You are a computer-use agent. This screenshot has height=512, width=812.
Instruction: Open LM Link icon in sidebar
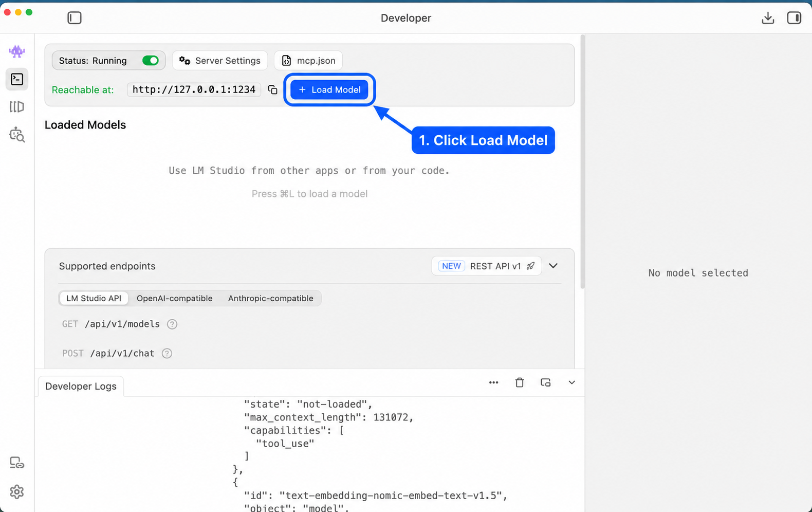click(x=17, y=463)
